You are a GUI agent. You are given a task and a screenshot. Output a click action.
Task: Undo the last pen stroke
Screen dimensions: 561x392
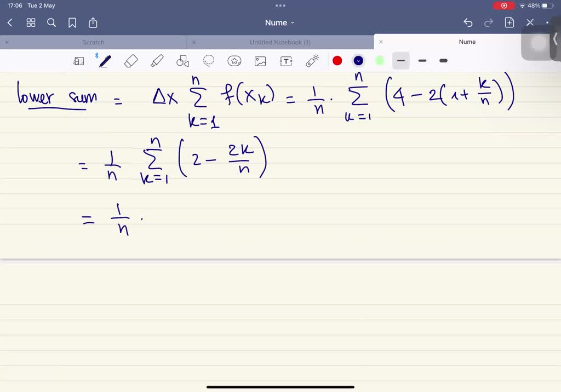(x=467, y=22)
